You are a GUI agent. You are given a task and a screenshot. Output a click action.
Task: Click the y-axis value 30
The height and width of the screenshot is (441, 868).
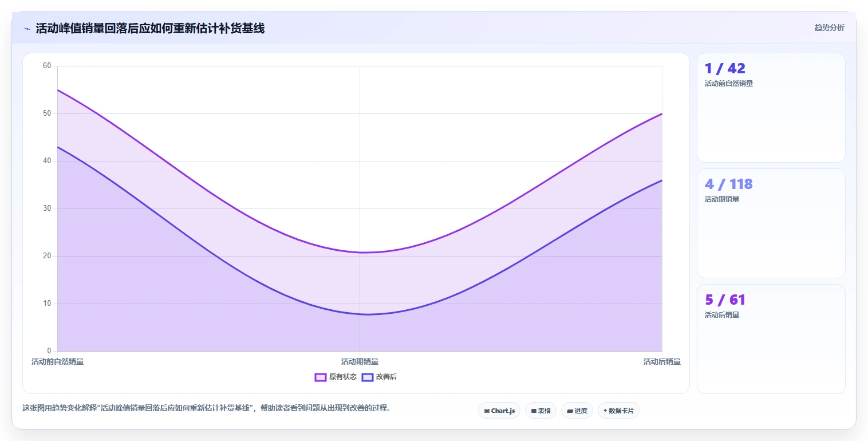47,208
